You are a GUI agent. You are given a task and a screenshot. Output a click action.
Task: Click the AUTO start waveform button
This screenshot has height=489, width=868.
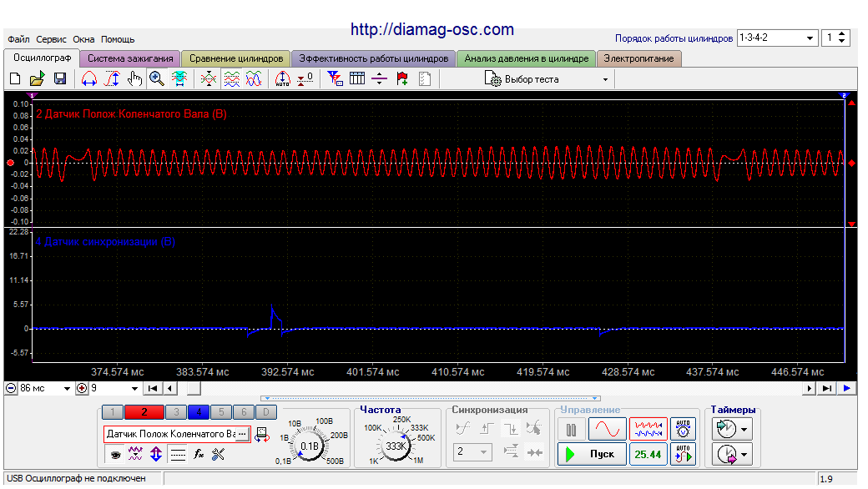[x=683, y=455]
